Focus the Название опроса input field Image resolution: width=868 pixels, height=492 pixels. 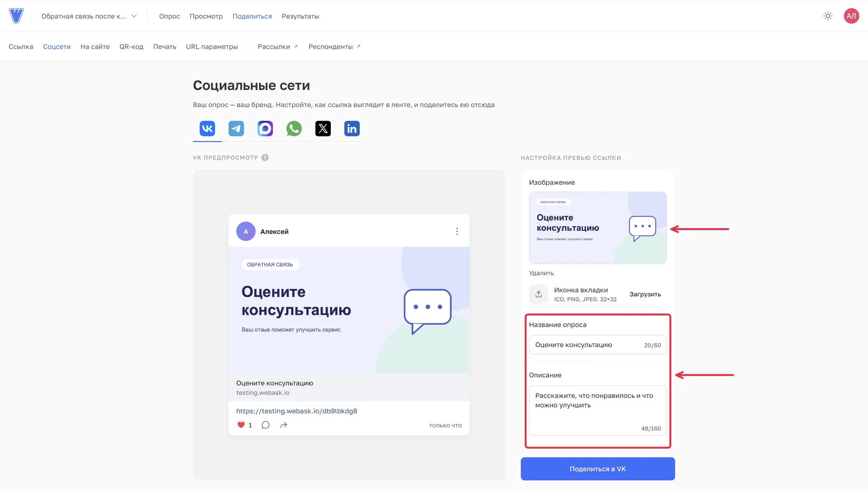point(598,345)
